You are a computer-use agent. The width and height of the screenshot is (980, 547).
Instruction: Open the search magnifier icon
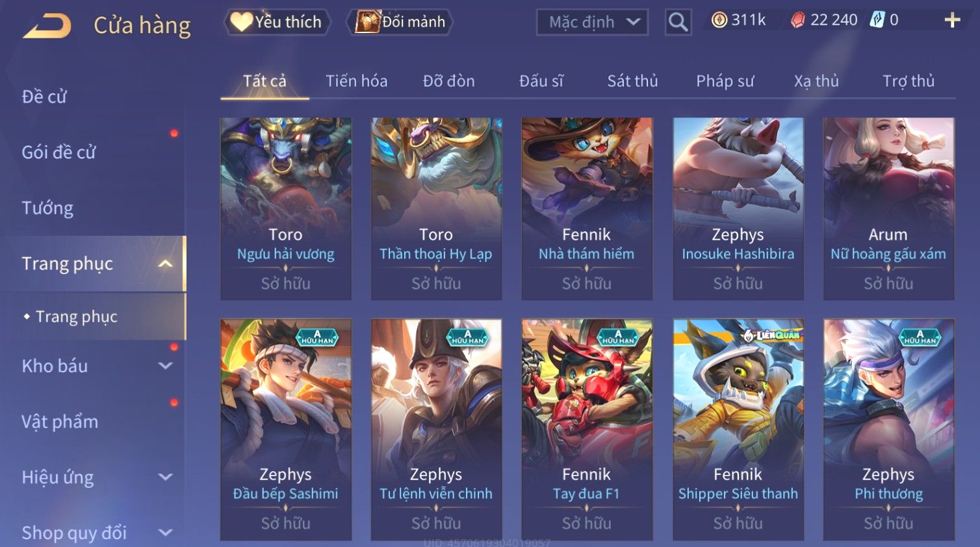click(x=678, y=22)
